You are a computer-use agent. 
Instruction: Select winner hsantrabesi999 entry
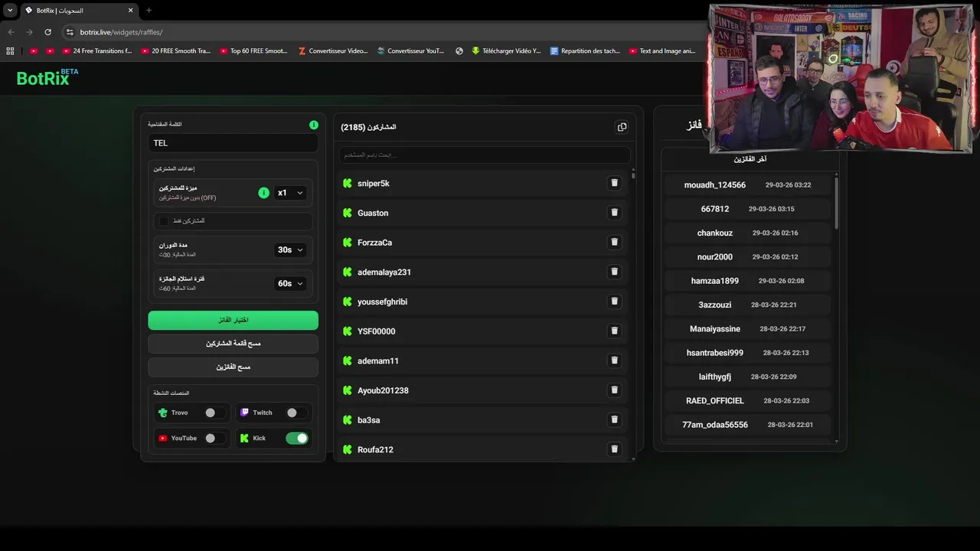tap(747, 353)
